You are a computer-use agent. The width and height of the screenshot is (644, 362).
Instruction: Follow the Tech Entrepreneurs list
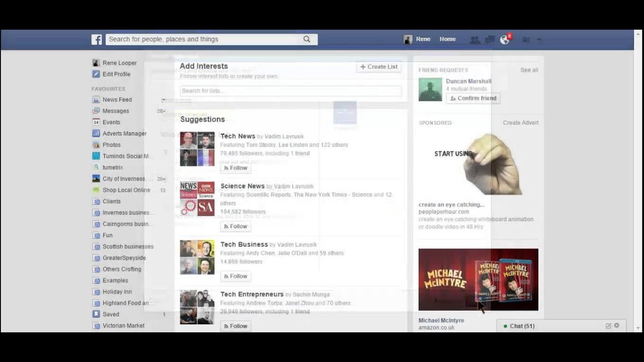coord(235,326)
